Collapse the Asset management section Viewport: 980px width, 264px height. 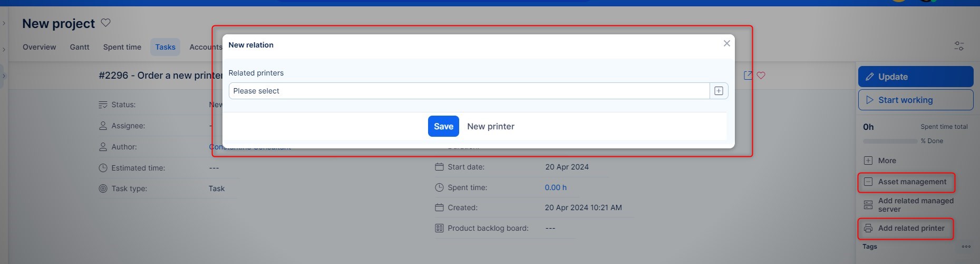pyautogui.click(x=911, y=182)
